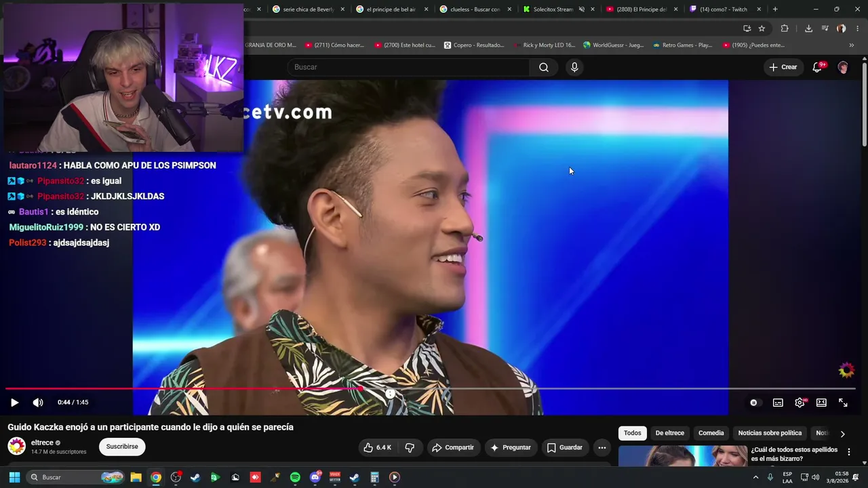Viewport: 868px width, 488px height.
Task: Click the Preguntar button
Action: click(511, 447)
